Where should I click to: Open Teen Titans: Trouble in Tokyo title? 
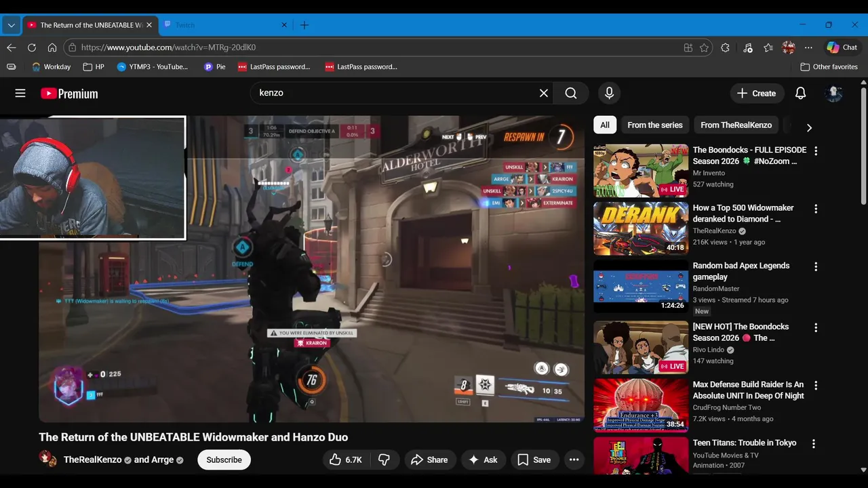745,443
